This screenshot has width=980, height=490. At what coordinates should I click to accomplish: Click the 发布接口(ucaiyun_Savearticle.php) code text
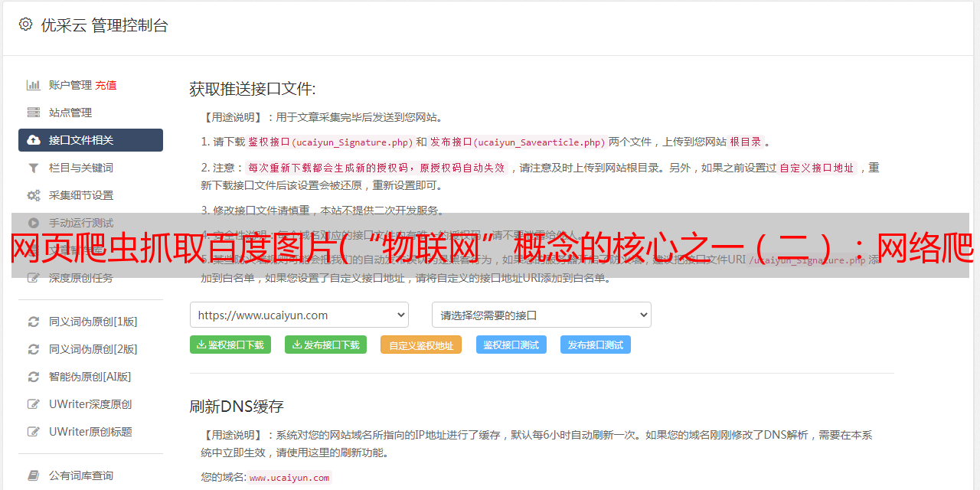[518, 142]
